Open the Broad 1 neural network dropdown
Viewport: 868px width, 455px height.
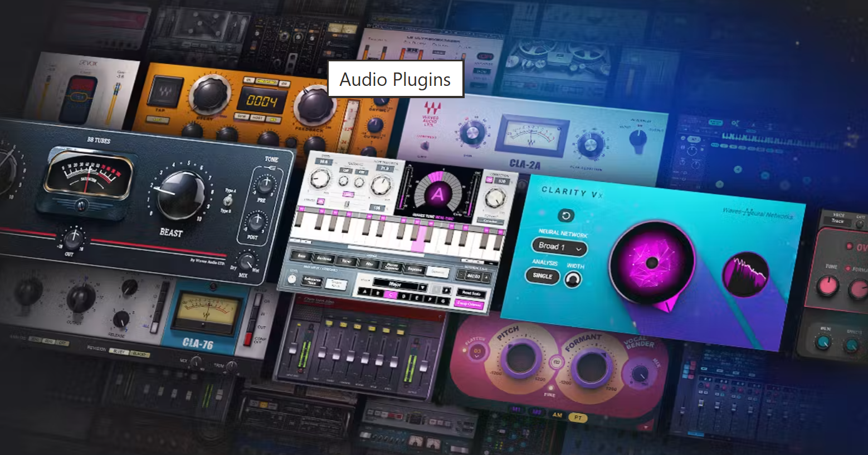(559, 246)
